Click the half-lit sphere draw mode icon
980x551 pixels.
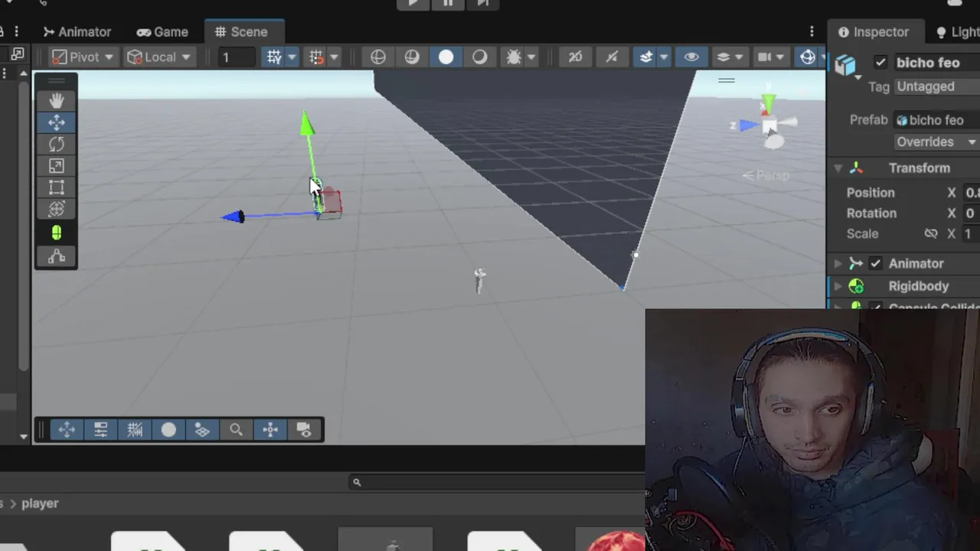479,57
